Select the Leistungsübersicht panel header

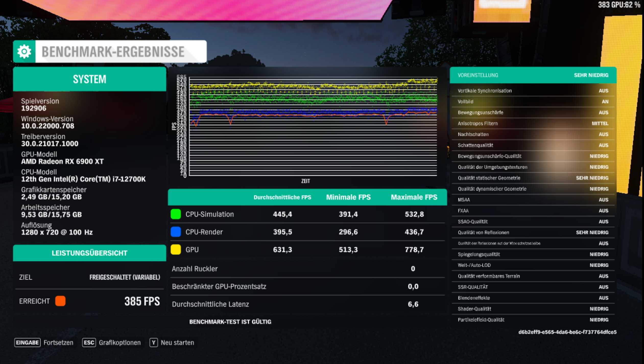89,253
